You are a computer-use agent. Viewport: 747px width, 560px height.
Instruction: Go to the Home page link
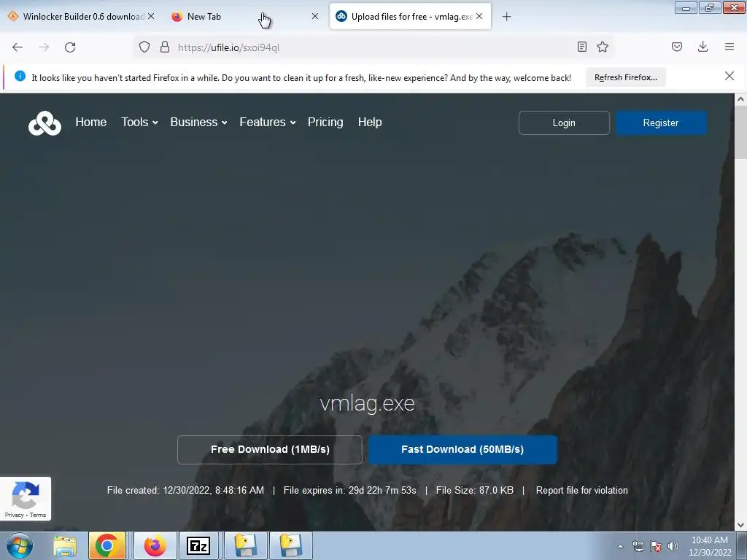[91, 122]
